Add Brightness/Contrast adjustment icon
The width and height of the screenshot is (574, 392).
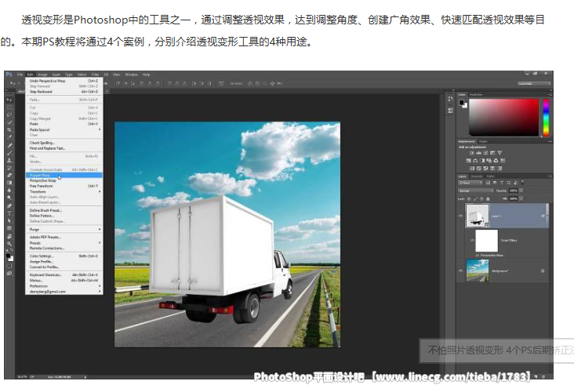[x=472, y=153]
